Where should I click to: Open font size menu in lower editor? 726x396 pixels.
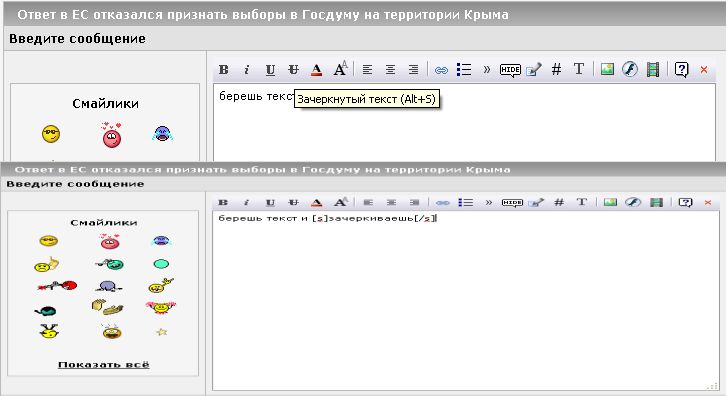[x=341, y=202]
